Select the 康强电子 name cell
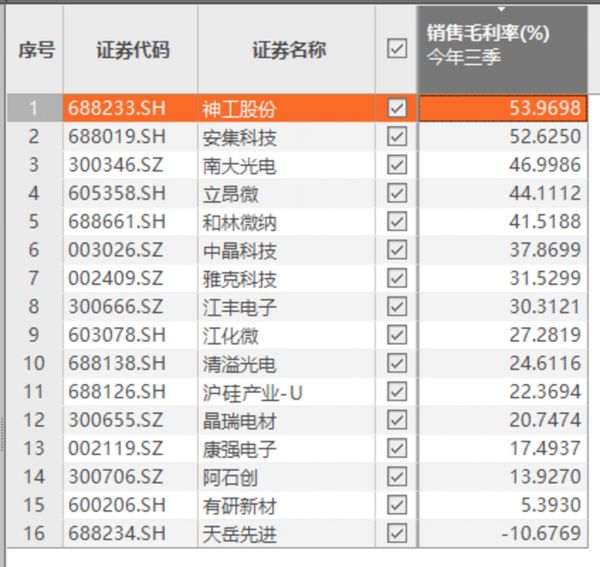Screen dimensions: 600x567 (x=239, y=449)
